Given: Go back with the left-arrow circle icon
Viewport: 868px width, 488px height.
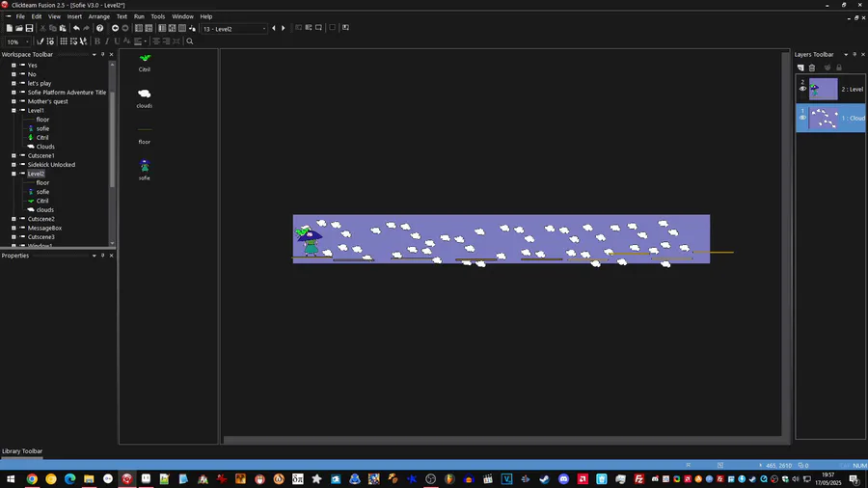Looking at the screenshot, I should (x=115, y=28).
